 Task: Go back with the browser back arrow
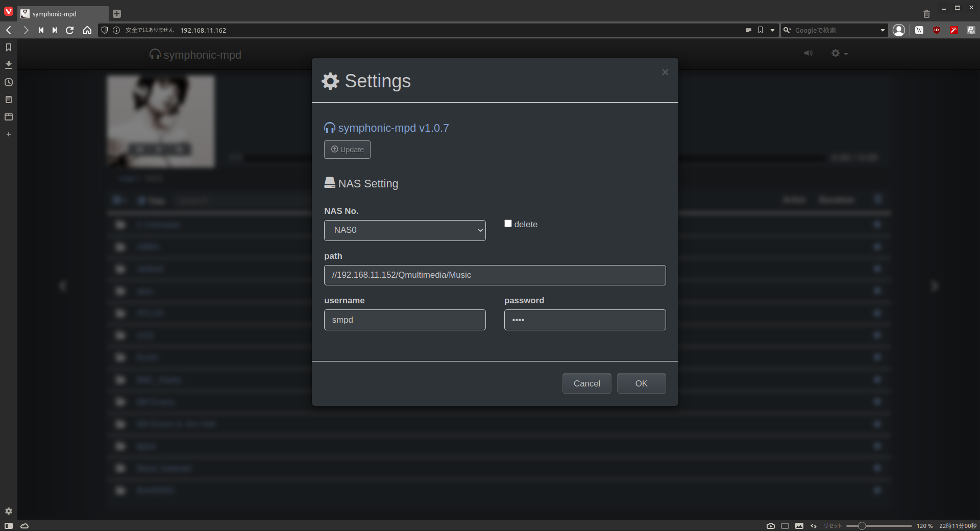pos(9,30)
